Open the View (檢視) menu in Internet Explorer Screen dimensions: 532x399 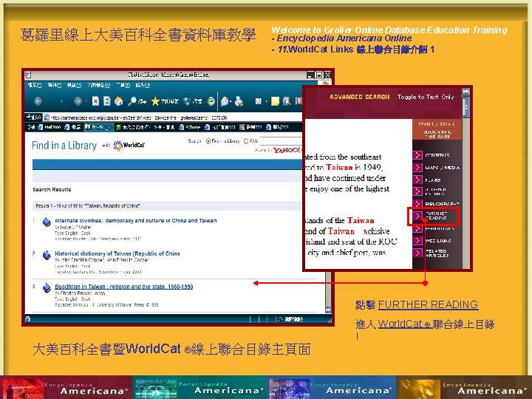point(74,85)
